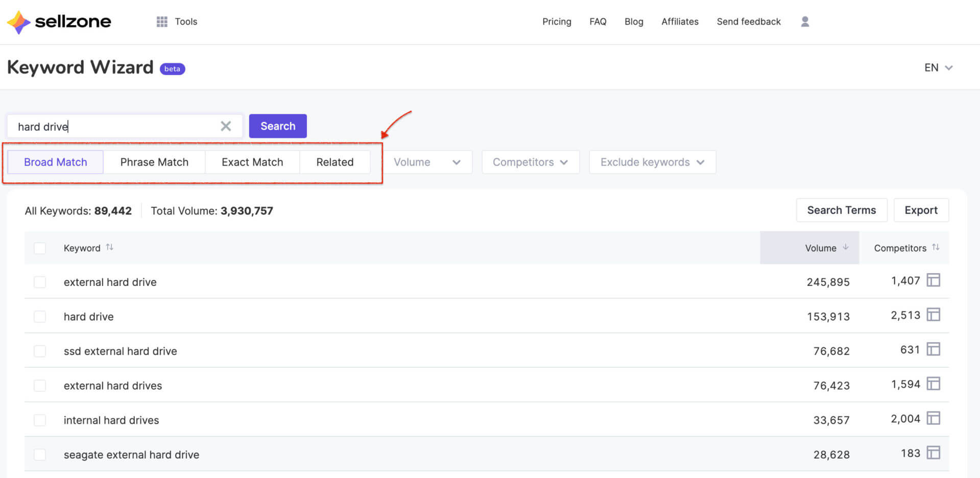Switch to Phrase Match tab
This screenshot has height=478, width=980.
[x=154, y=162]
